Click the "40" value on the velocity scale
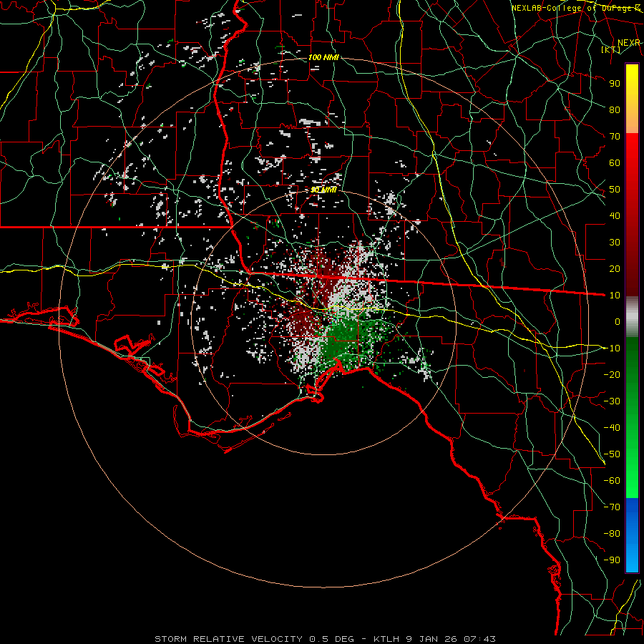Viewport: 644px width, 644px height. click(615, 215)
